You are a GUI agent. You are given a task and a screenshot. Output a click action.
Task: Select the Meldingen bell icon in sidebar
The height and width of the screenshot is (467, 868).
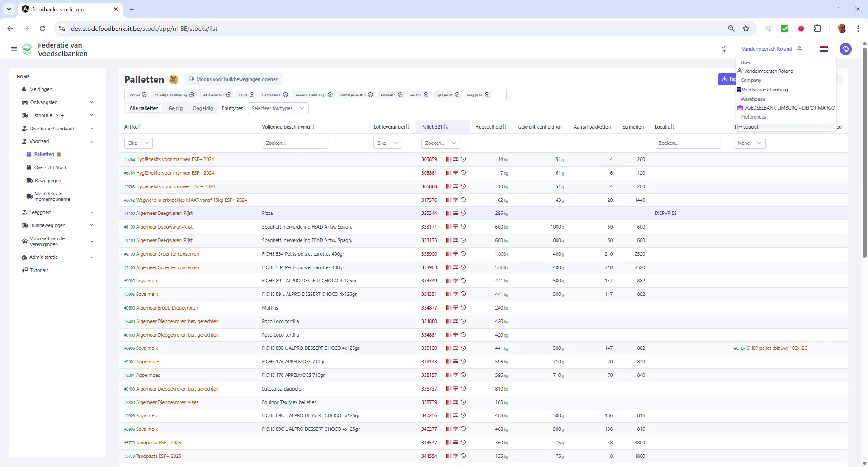tap(24, 89)
